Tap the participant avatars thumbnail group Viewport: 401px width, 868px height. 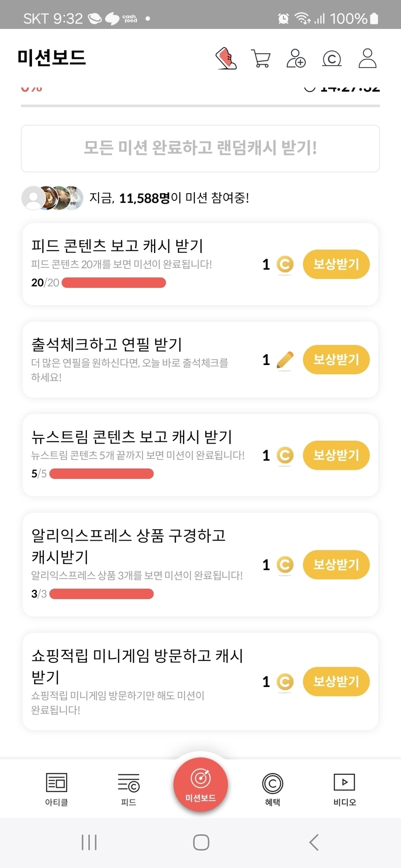coord(52,197)
